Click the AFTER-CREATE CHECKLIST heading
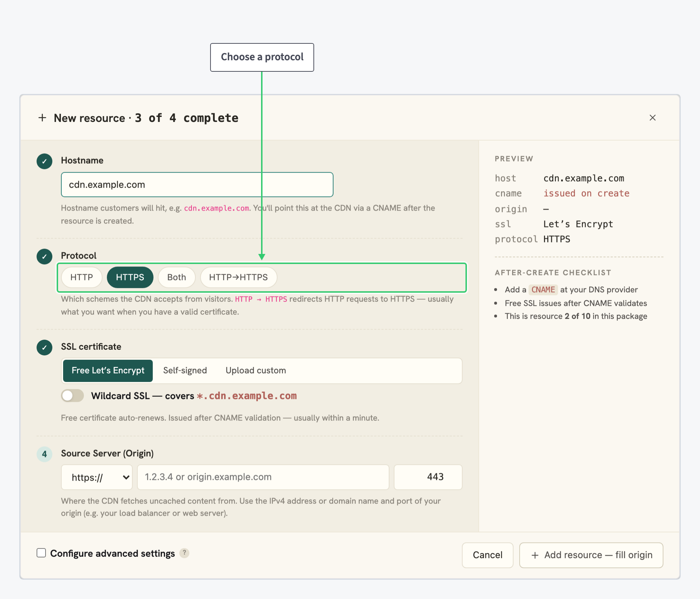Image resolution: width=700 pixels, height=599 pixels. click(x=553, y=273)
